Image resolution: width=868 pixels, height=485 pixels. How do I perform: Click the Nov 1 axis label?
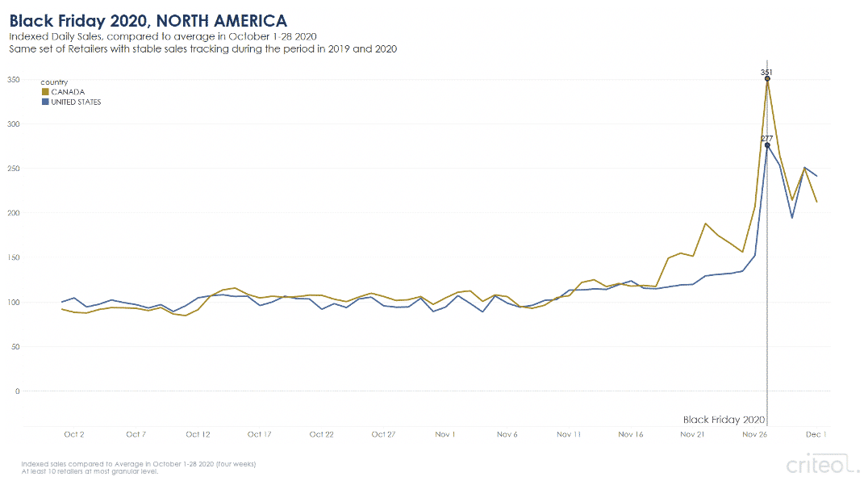(x=445, y=435)
